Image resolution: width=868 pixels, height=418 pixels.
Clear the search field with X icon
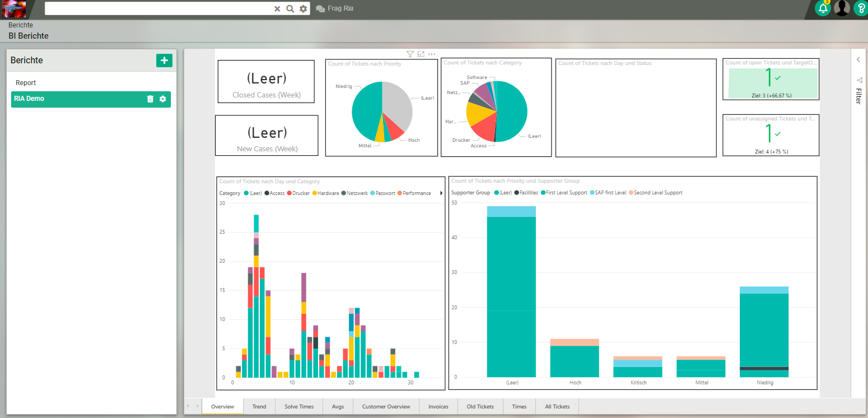tap(277, 8)
